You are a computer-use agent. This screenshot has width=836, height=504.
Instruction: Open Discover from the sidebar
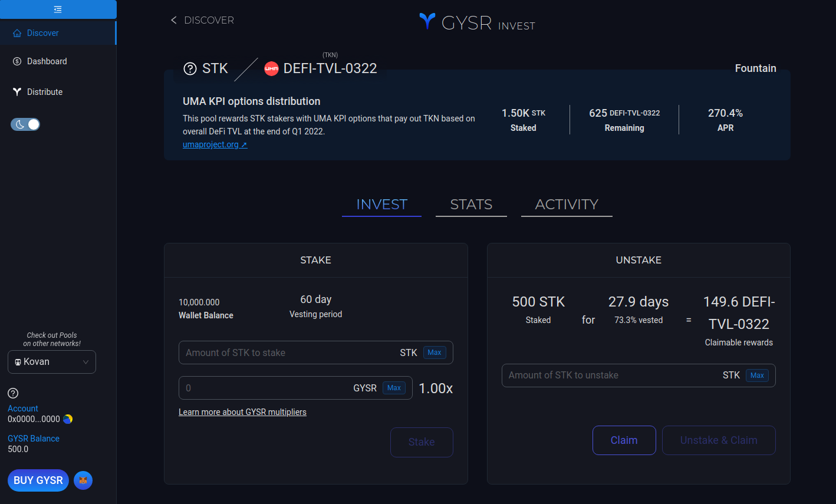coord(58,33)
